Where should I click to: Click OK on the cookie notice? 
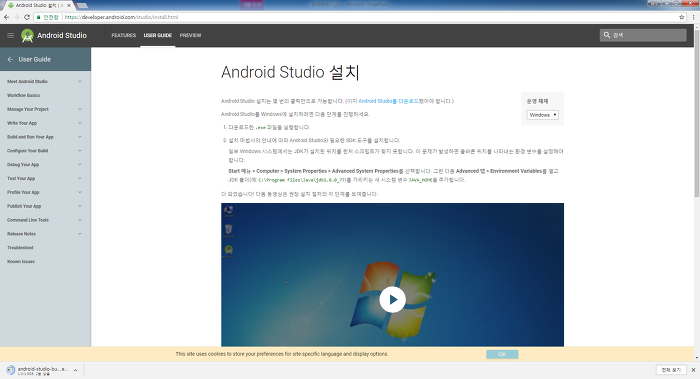click(x=502, y=354)
